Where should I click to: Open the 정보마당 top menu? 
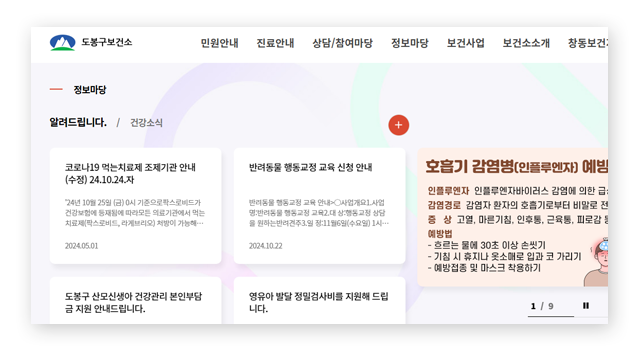click(x=410, y=43)
